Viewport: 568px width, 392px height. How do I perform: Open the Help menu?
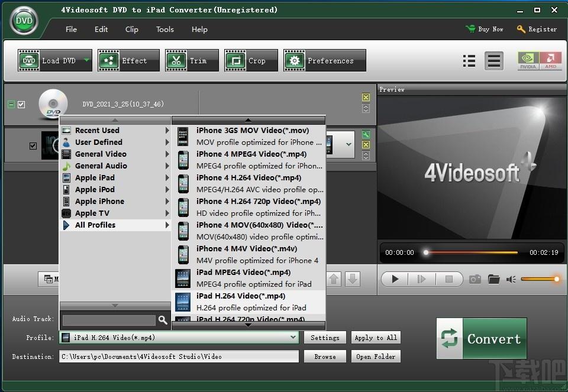point(199,30)
